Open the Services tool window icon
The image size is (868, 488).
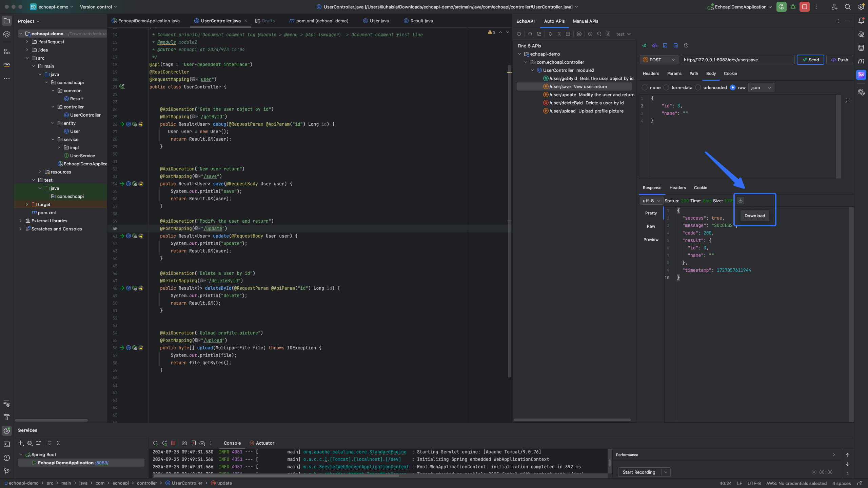pyautogui.click(x=7, y=430)
